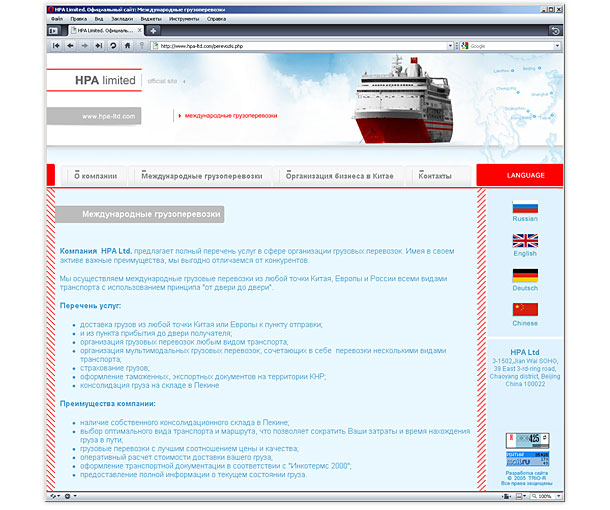Open the closed tabs trash icon
This screenshot has width=610, height=510.
556,31
